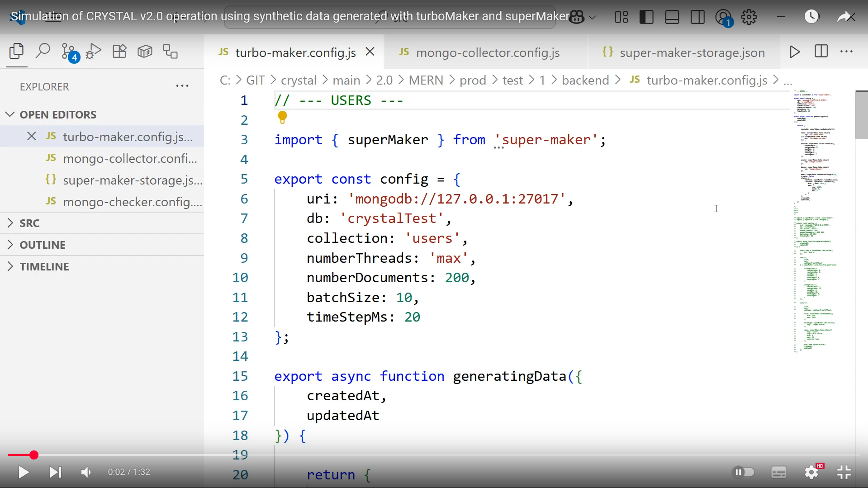868x488 pixels.
Task: Click 'backend' in the breadcrumb
Action: pos(585,80)
